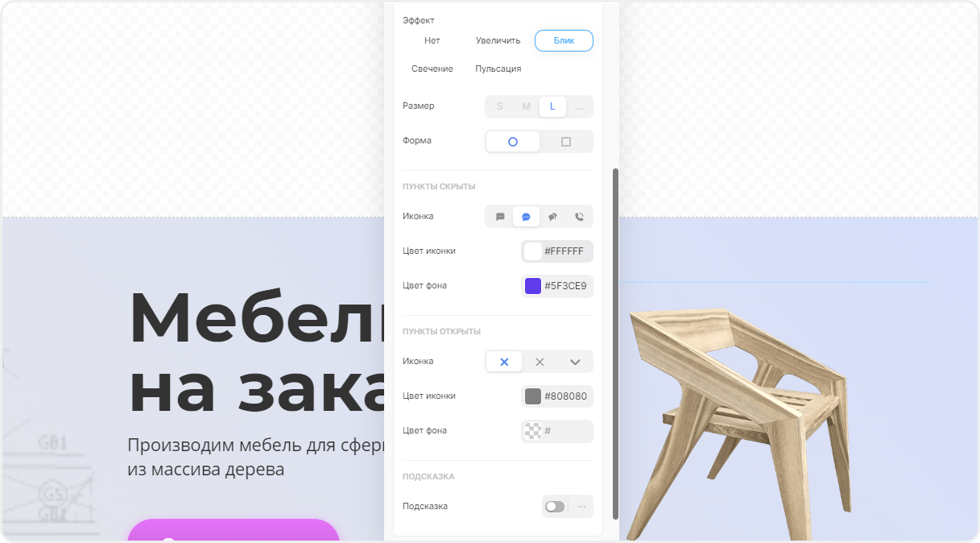Set effect to Увеличить
980x543 pixels.
[498, 40]
